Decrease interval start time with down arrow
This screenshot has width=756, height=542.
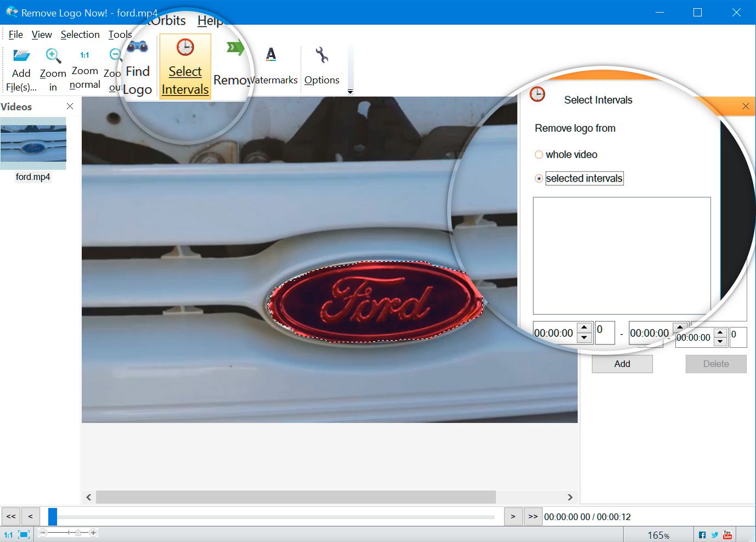[x=584, y=338]
